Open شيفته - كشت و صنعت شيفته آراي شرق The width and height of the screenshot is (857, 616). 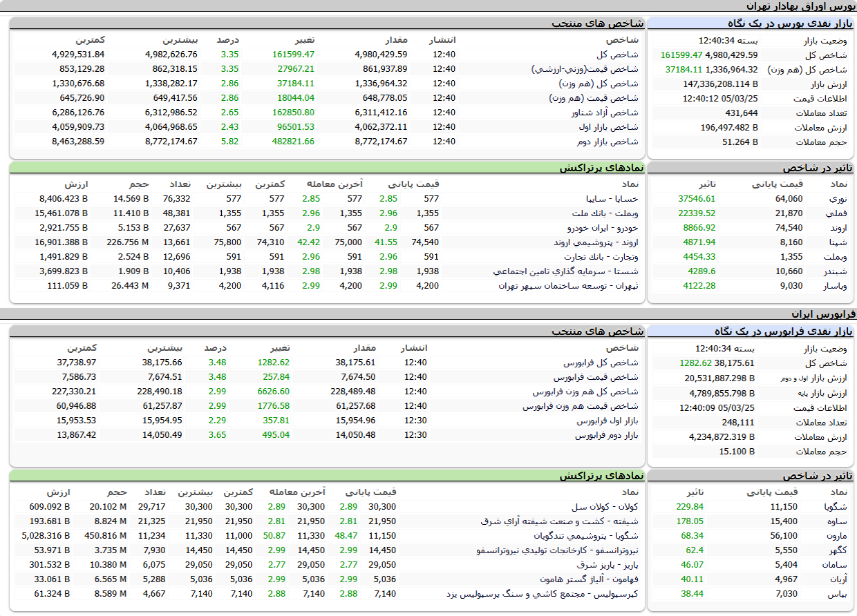point(560,521)
